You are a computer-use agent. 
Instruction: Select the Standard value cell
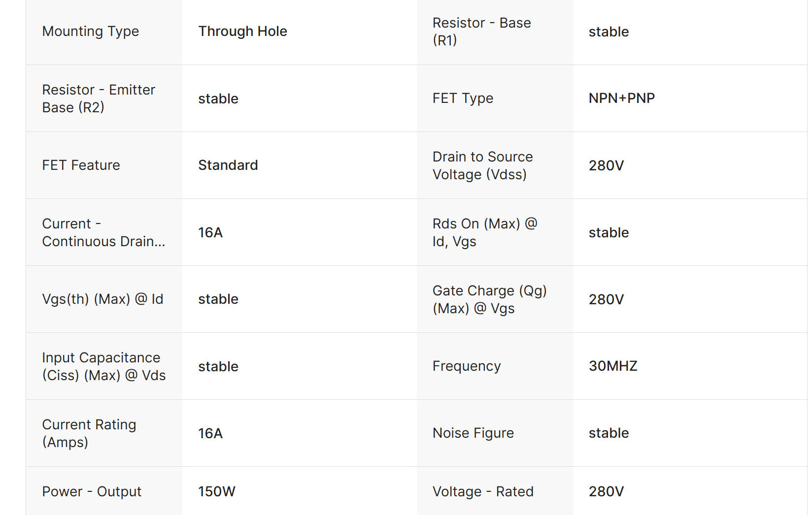[228, 165]
